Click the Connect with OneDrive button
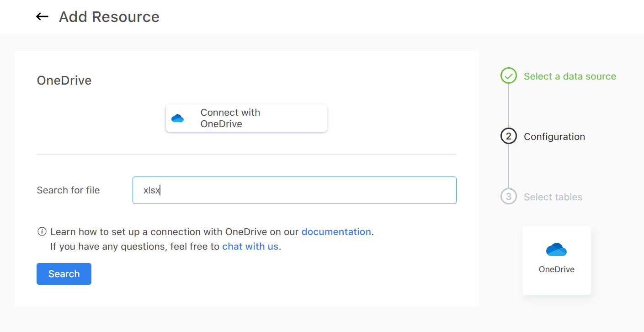Image resolution: width=644 pixels, height=332 pixels. tap(246, 118)
